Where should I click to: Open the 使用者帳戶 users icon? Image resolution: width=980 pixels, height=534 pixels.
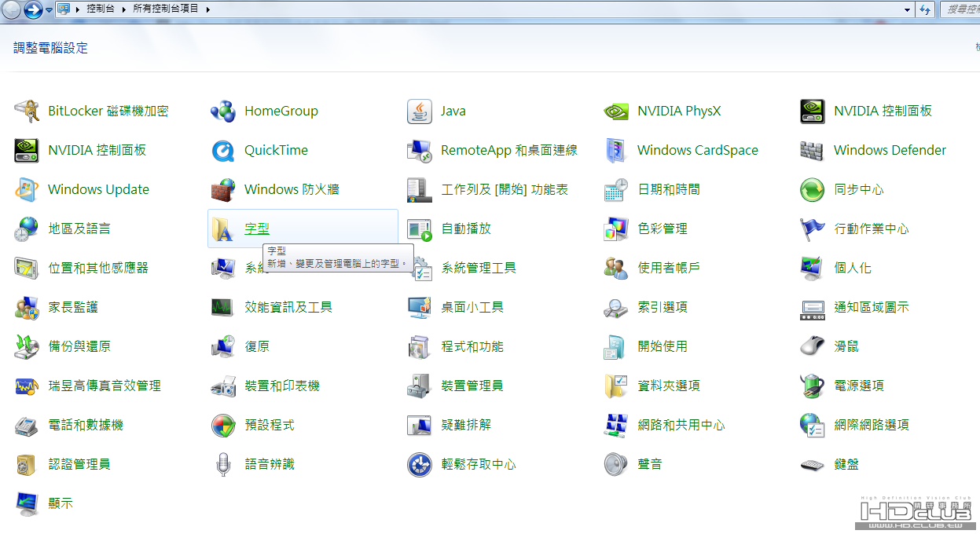coord(616,269)
